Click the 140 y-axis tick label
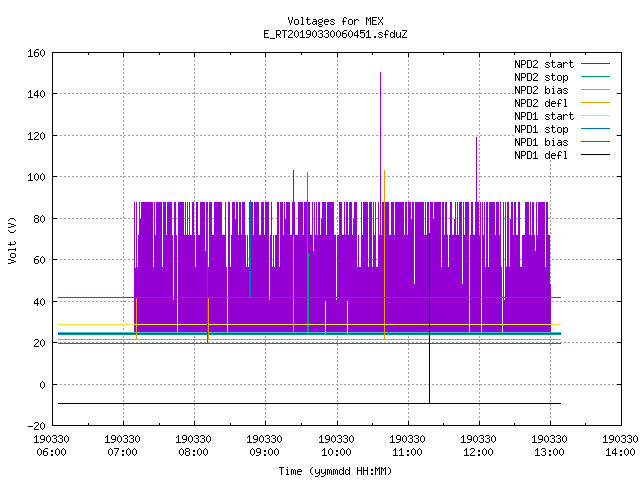 pos(36,94)
